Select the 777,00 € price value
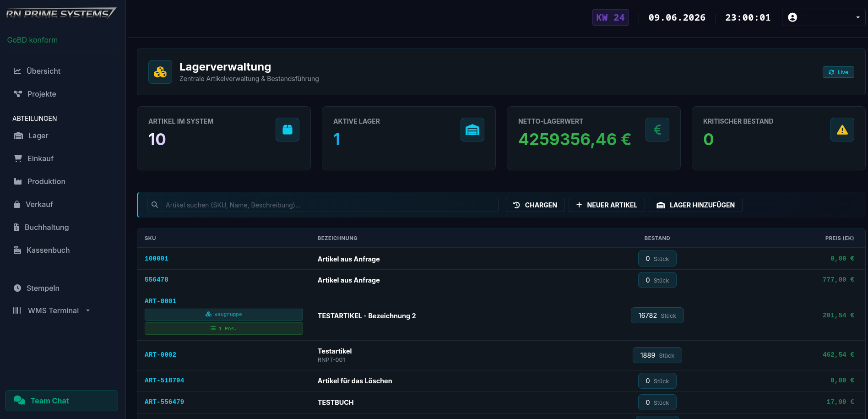 [838, 279]
